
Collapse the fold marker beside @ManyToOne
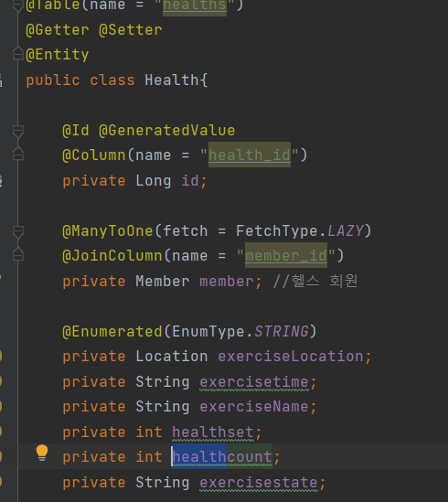[x=18, y=232]
